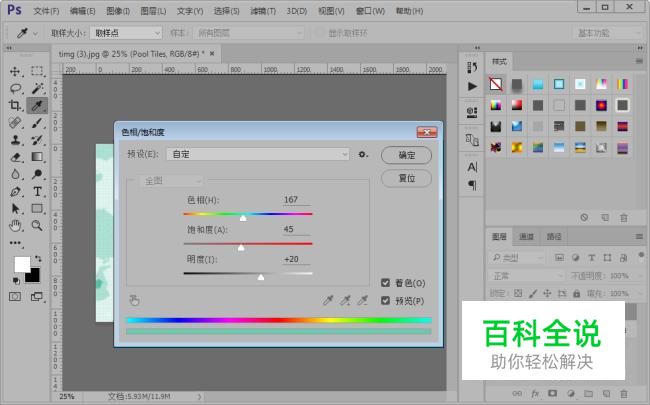Select the Zoom magnifier tool

tap(36, 226)
